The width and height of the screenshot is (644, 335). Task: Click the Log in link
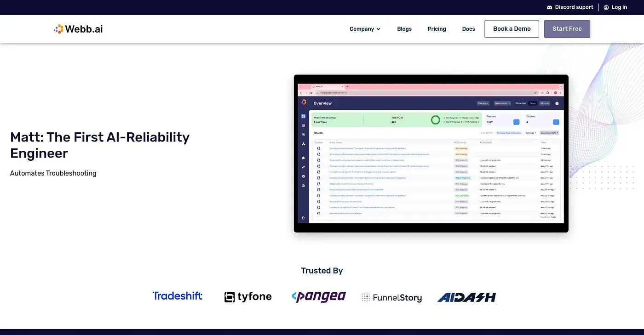pyautogui.click(x=615, y=7)
